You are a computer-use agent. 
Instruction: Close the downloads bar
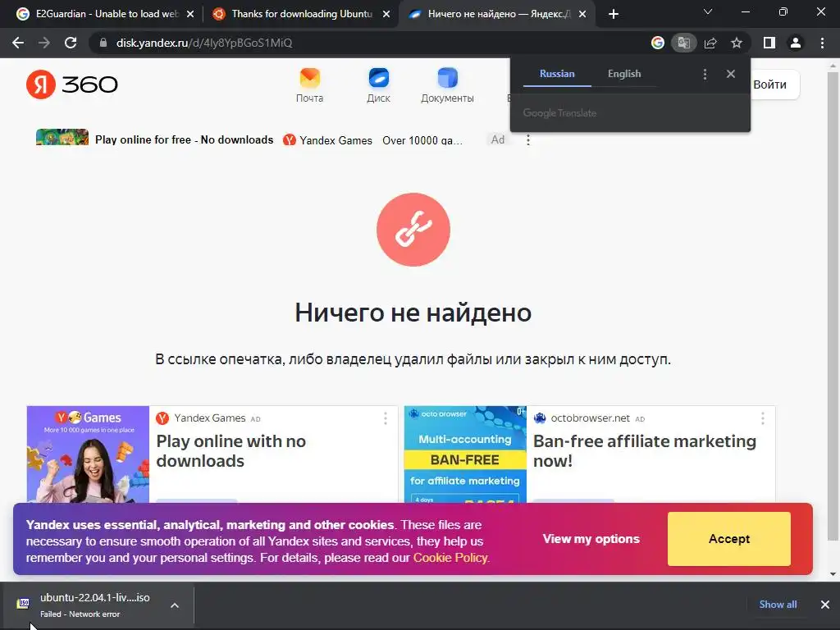click(x=825, y=605)
